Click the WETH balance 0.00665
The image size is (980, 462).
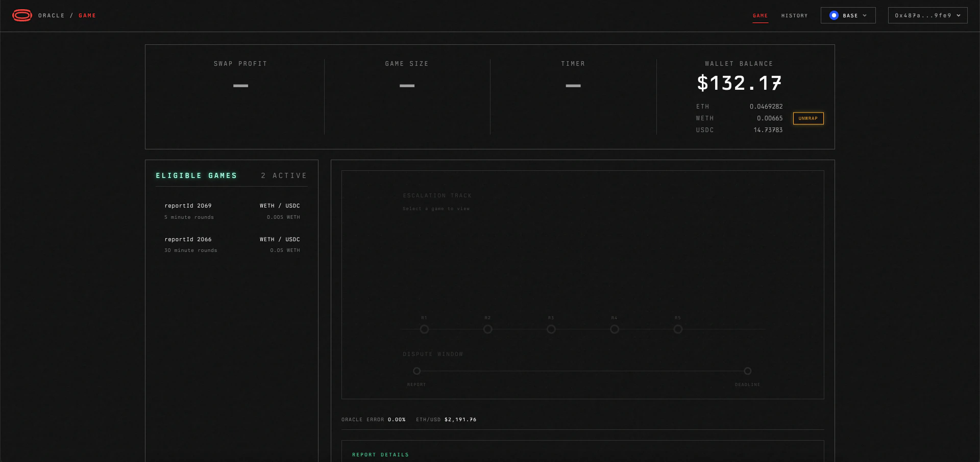(770, 118)
